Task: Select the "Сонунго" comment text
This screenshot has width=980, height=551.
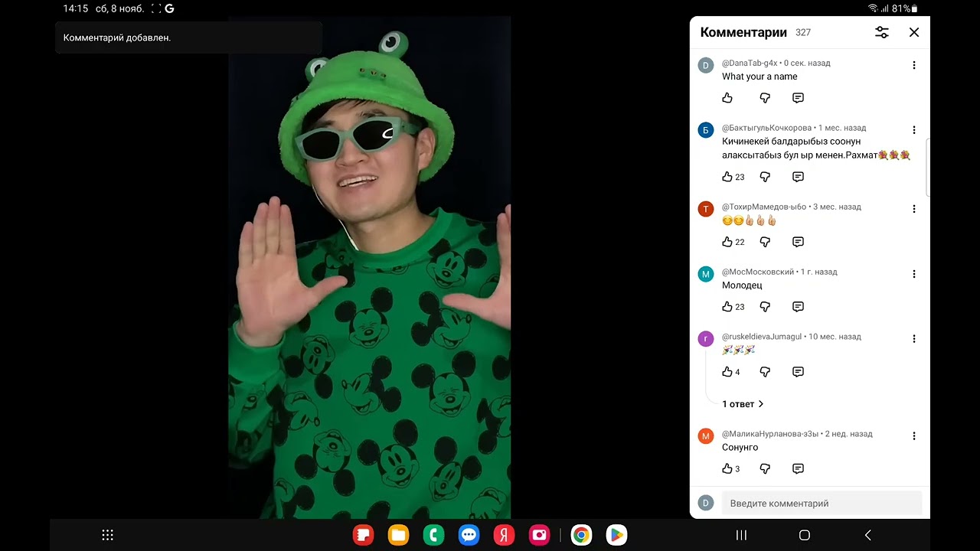Action: pos(740,448)
